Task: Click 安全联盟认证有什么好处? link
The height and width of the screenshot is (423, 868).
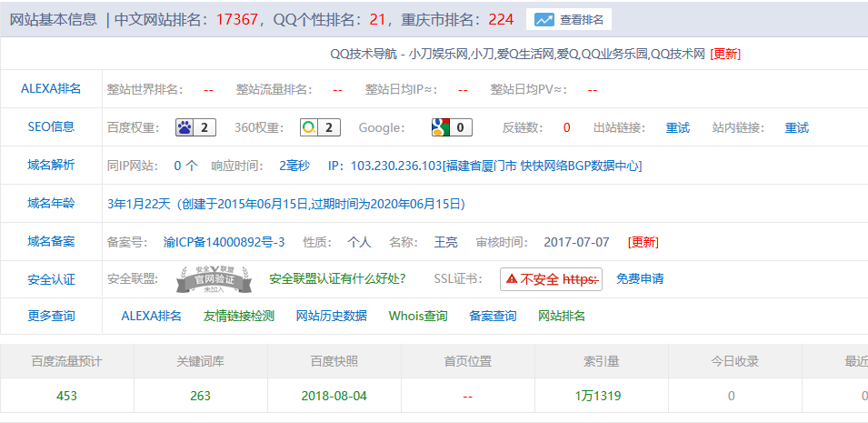Action: 337,279
